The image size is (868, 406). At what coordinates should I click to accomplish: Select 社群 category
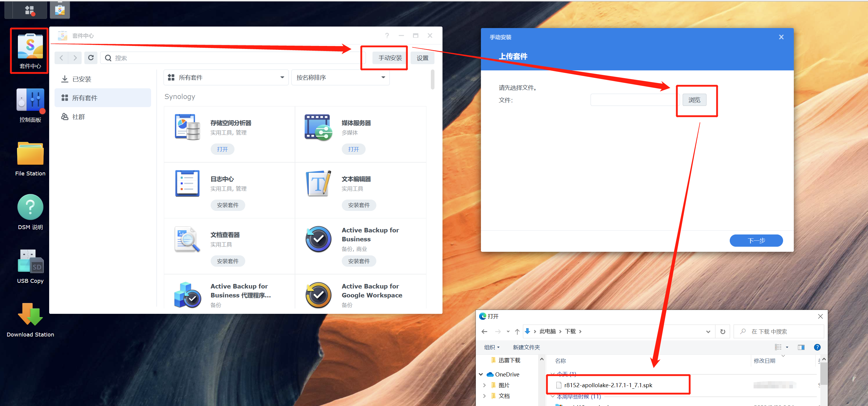78,116
